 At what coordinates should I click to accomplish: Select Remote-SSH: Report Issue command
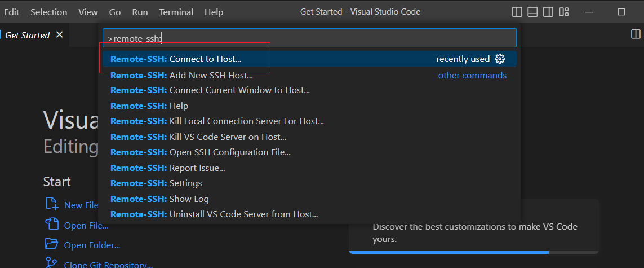(x=309, y=168)
